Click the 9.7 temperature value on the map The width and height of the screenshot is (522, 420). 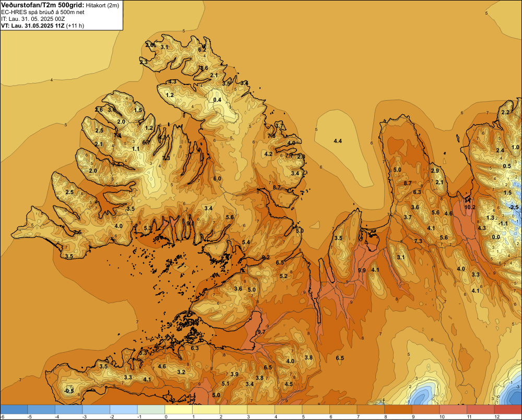(262, 332)
